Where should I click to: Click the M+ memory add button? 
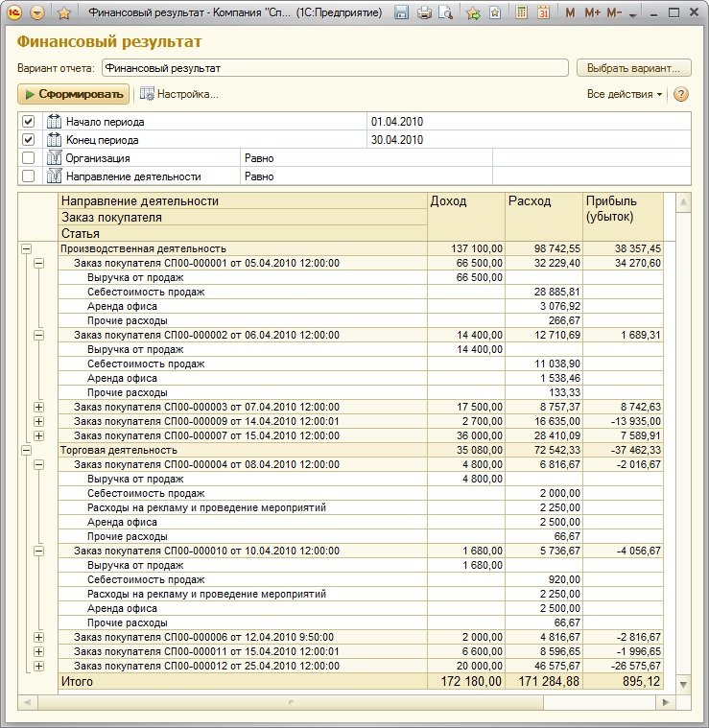coord(592,12)
